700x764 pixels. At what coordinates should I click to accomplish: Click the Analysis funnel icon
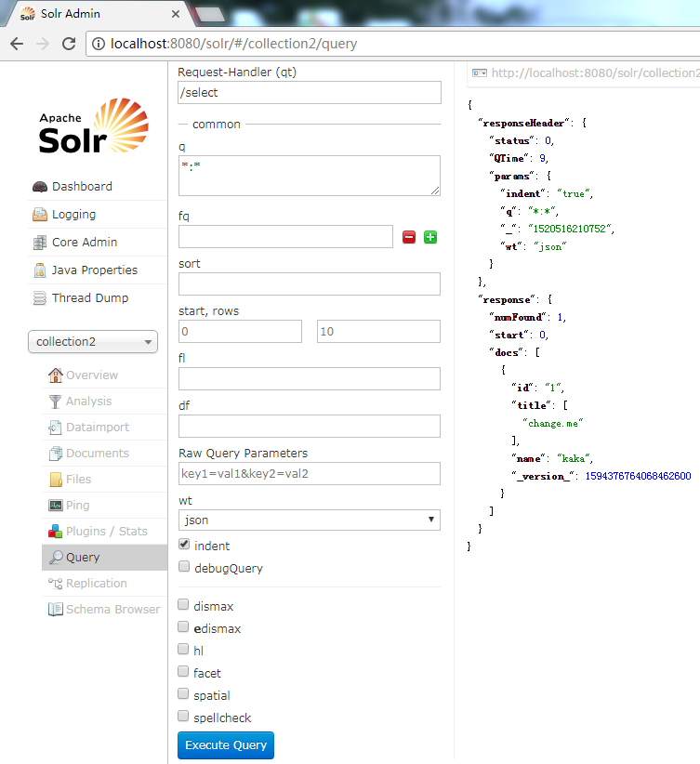click(x=56, y=401)
